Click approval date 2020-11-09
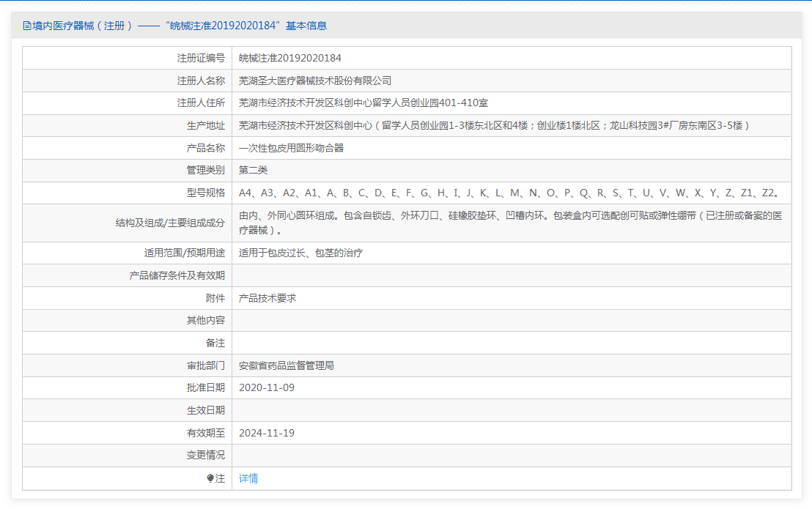Screen dimensions: 812x509 [x=267, y=387]
